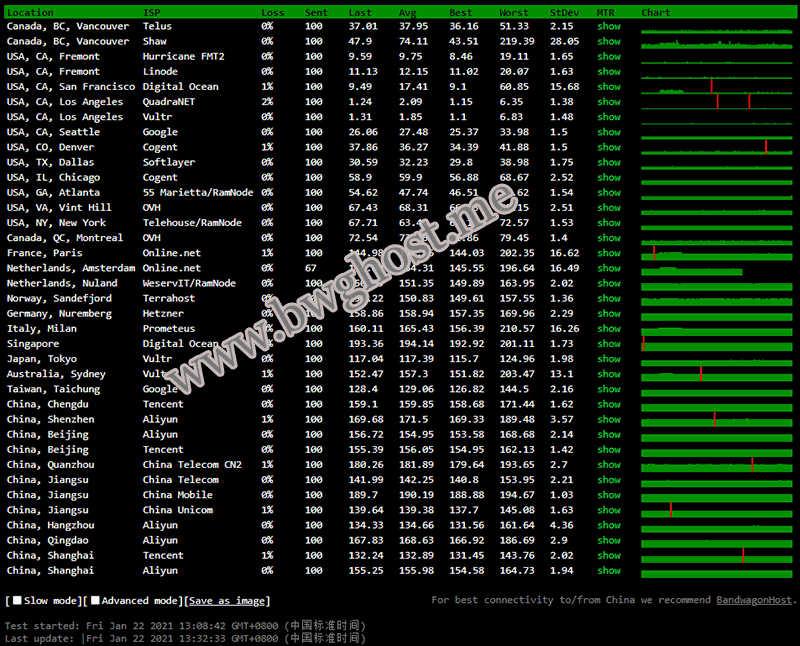Show MTR for Vancouver Telus row

[609, 26]
